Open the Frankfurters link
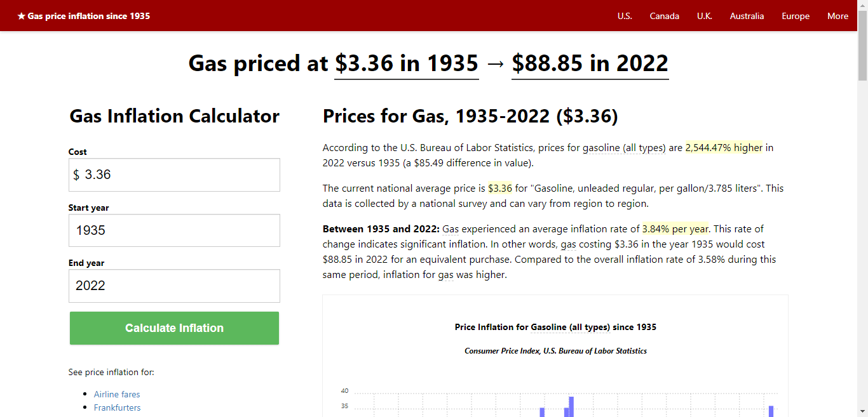Viewport: 868px width, 417px height. click(x=117, y=407)
